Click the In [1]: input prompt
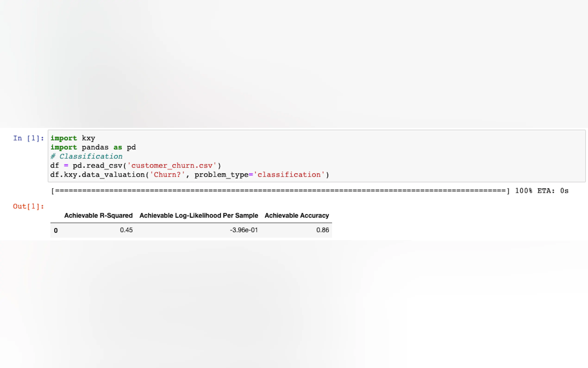The width and height of the screenshot is (588, 368). point(28,138)
